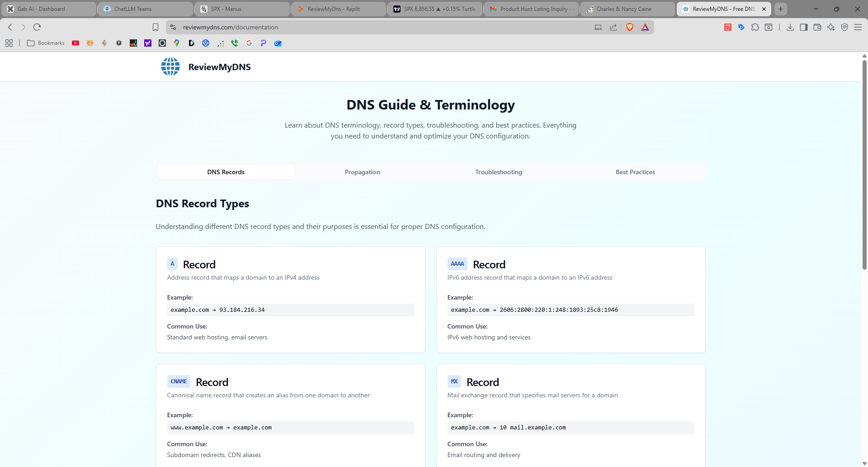Switch to the Propagation tab
868x467 pixels.
click(x=362, y=172)
